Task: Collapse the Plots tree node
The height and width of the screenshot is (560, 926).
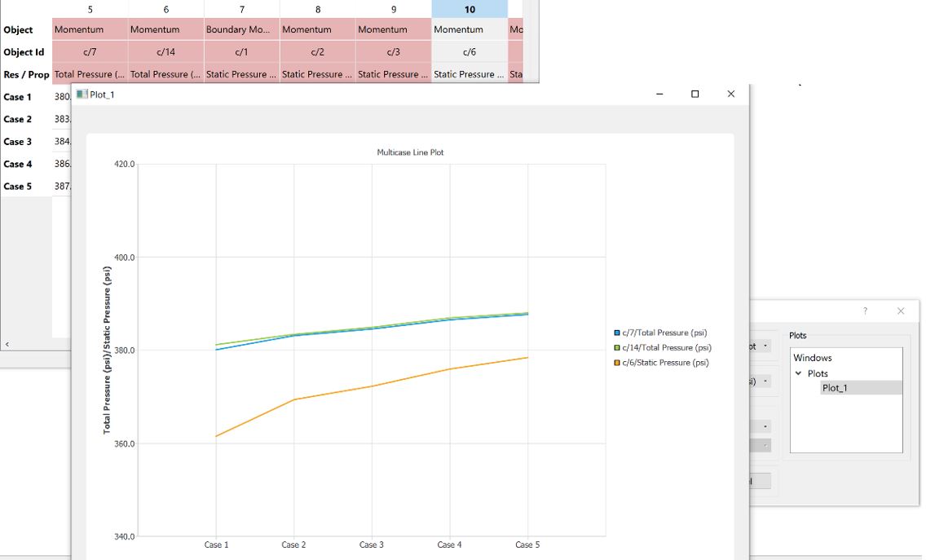Action: coord(799,373)
